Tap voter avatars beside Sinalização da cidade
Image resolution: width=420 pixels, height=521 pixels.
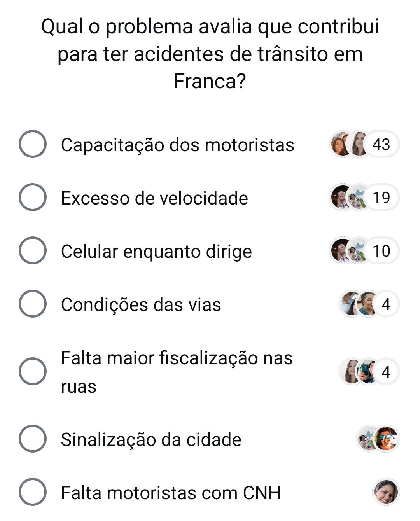tap(378, 438)
